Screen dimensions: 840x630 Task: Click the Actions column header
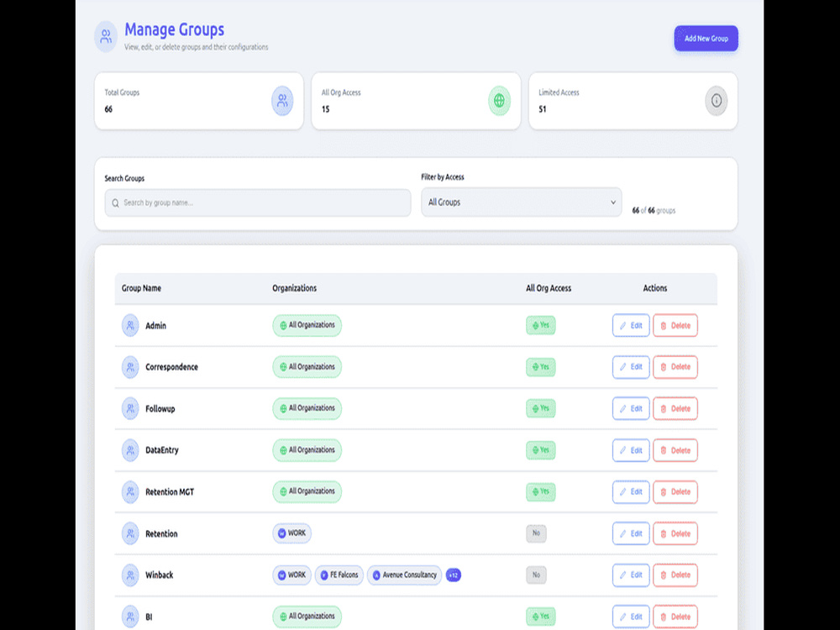[x=654, y=288]
